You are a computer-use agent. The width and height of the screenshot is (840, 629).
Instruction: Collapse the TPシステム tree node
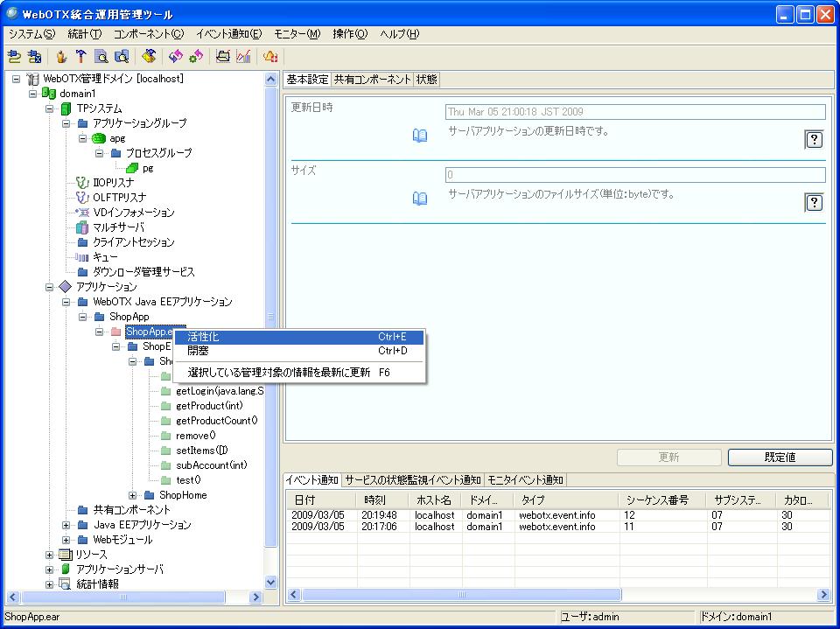50,108
